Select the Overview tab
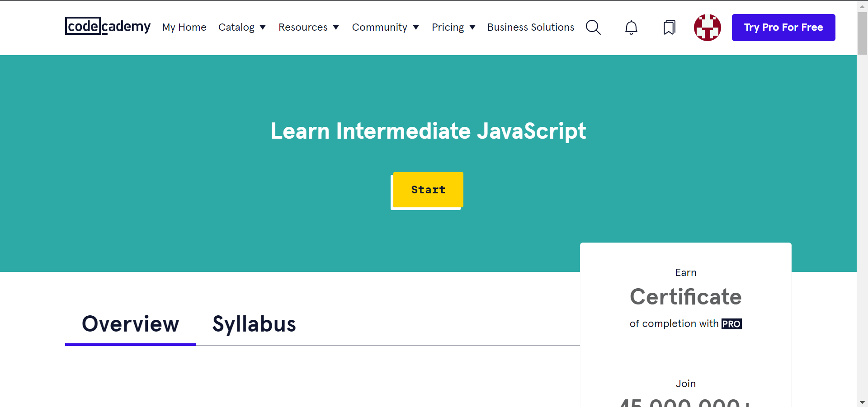868x407 pixels. coord(130,324)
